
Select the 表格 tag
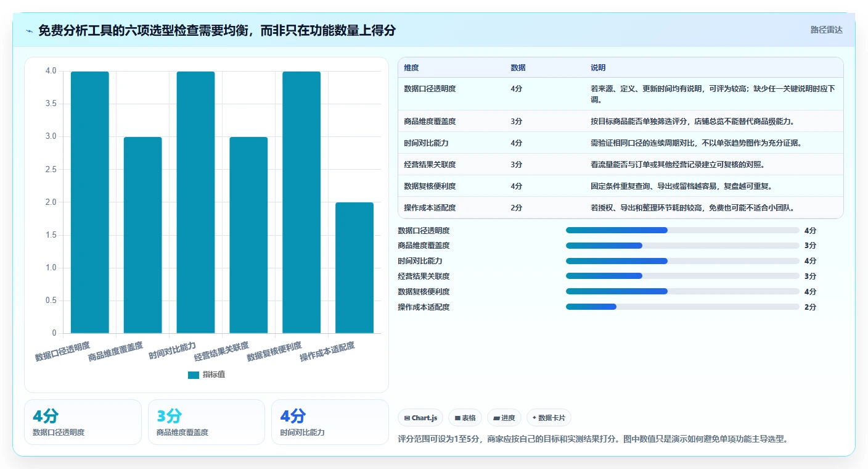click(x=465, y=418)
